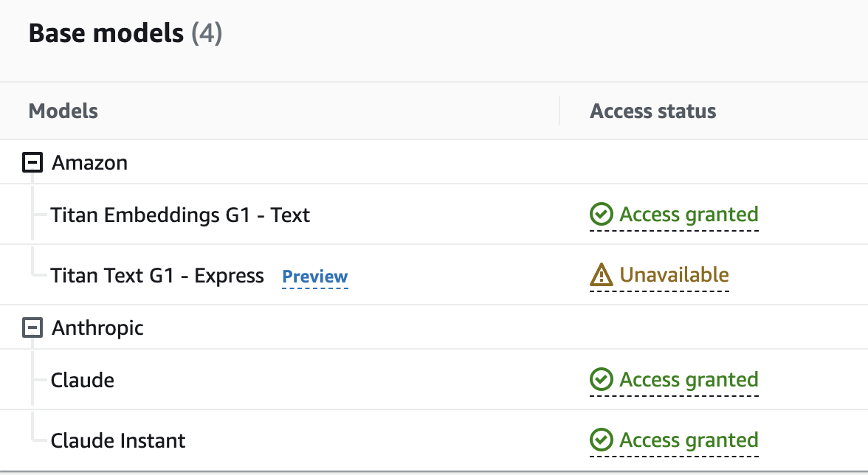Click the green checkmark icon for Titan Embeddings
This screenshot has width=868, height=475.
[x=601, y=214]
